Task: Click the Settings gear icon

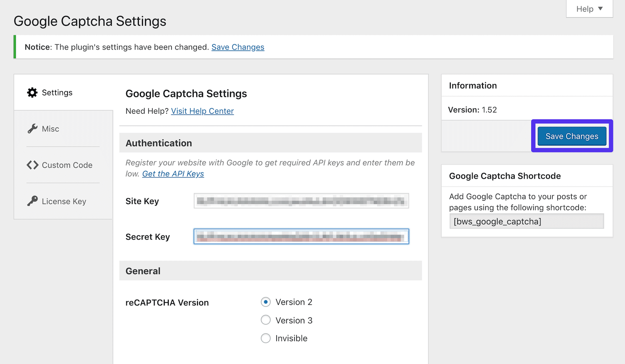Action: [x=32, y=92]
